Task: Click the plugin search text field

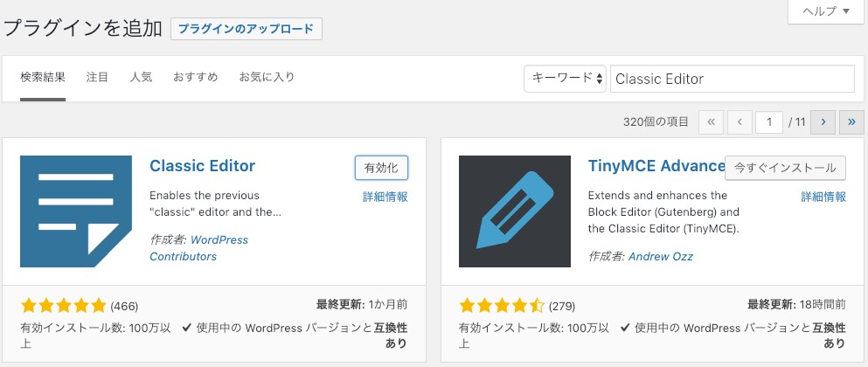Action: click(x=732, y=78)
